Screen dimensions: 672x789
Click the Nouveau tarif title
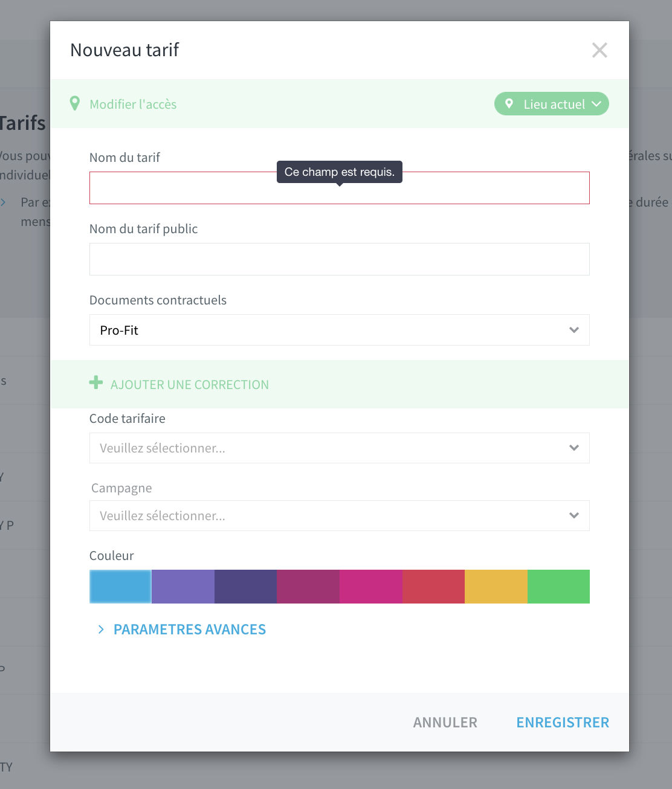pyautogui.click(x=124, y=50)
